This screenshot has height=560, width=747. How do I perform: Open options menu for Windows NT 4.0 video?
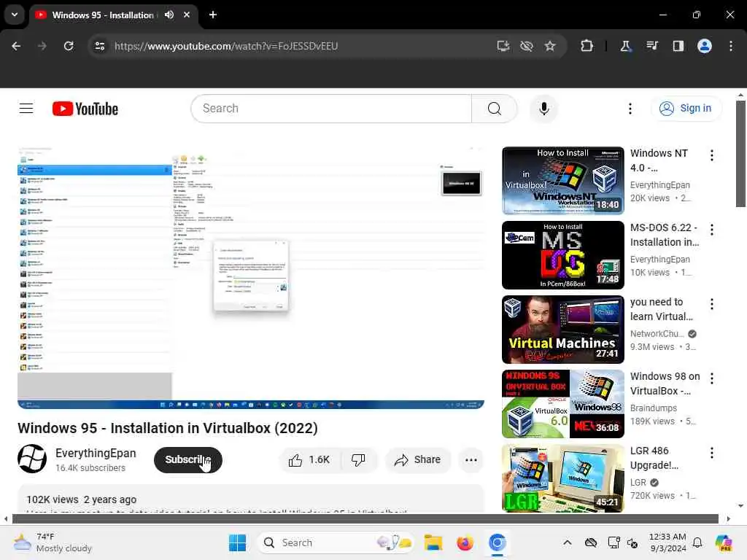click(x=711, y=155)
